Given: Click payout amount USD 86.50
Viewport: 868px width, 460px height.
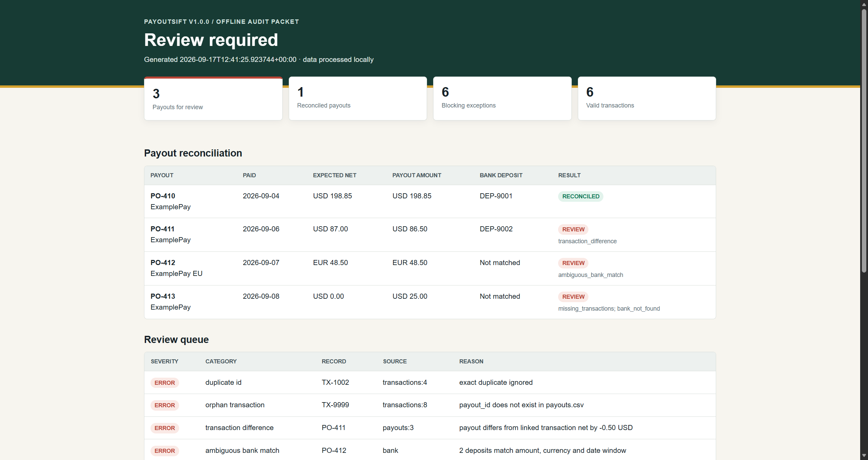Looking at the screenshot, I should pyautogui.click(x=410, y=229).
